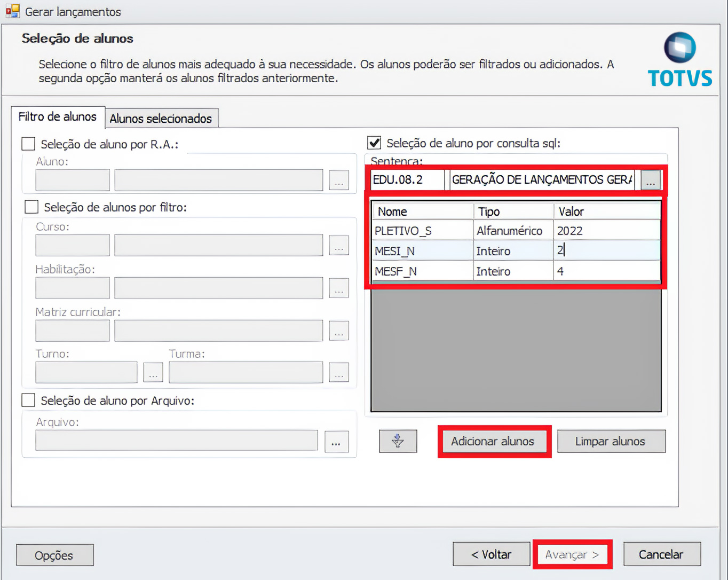Enable Seleção de aluno por Arquivo checkbox
The height and width of the screenshot is (580, 728).
[x=28, y=401]
